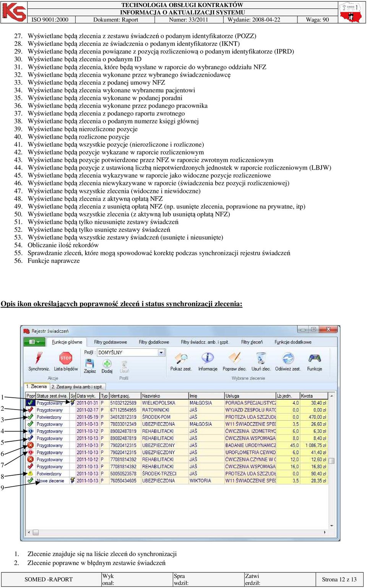The width and height of the screenshot is (367, 588).
Task: Click sync lightning icon in Nowe zlecenie row
Action: click(73, 481)
